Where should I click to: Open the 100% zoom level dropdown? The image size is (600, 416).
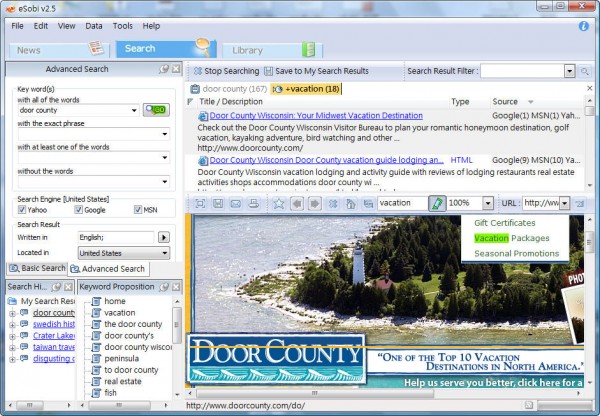pos(488,203)
